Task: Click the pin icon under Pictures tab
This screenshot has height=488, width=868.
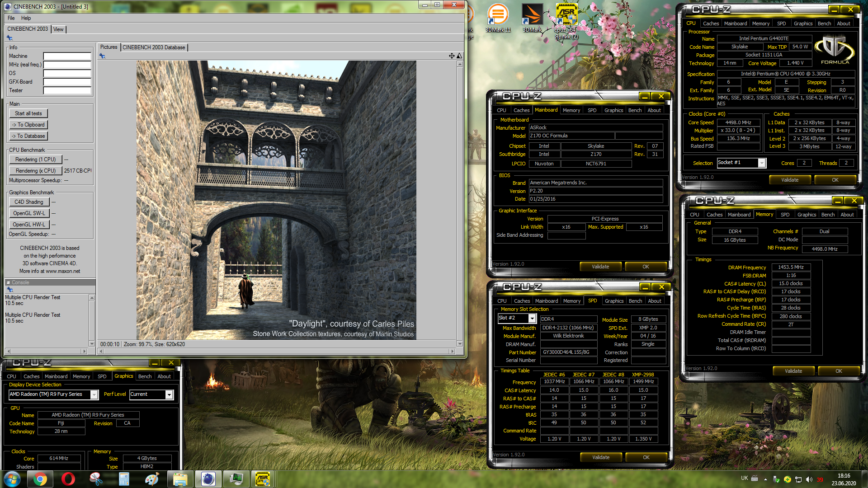Action: click(x=102, y=56)
